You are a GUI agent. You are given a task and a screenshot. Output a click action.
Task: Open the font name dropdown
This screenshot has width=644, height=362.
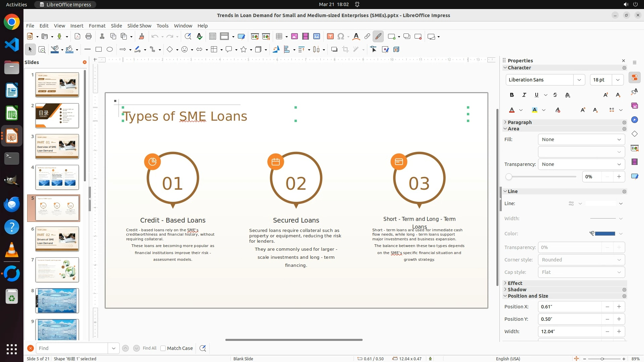tap(579, 80)
